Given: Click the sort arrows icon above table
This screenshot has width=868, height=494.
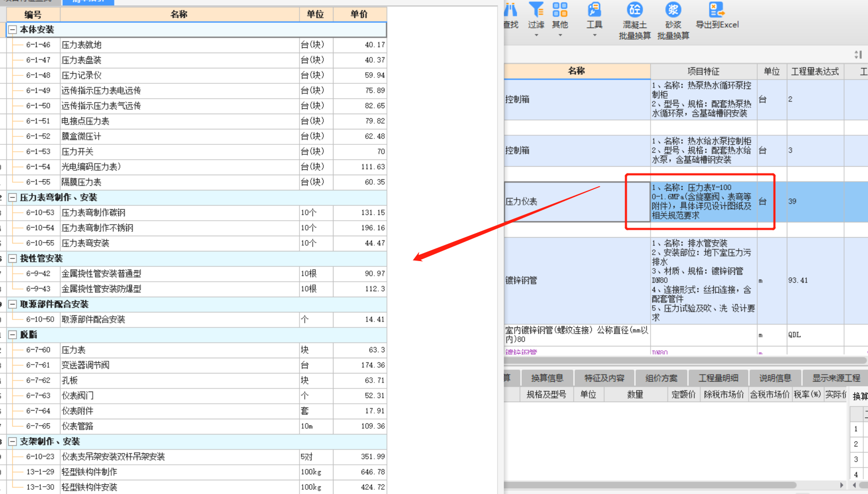Looking at the screenshot, I should click(858, 54).
